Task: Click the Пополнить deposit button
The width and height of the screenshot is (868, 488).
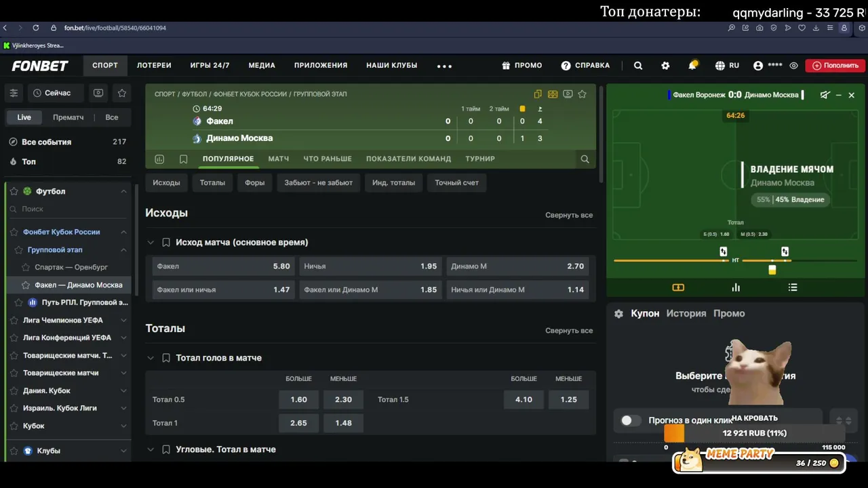Action: point(835,66)
